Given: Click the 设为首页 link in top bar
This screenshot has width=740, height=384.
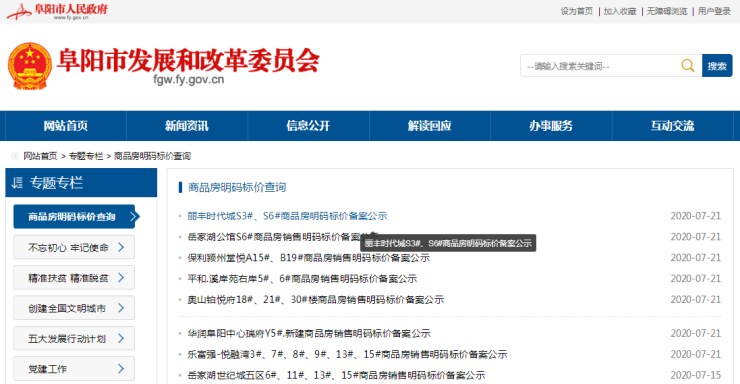Looking at the screenshot, I should coord(577,11).
